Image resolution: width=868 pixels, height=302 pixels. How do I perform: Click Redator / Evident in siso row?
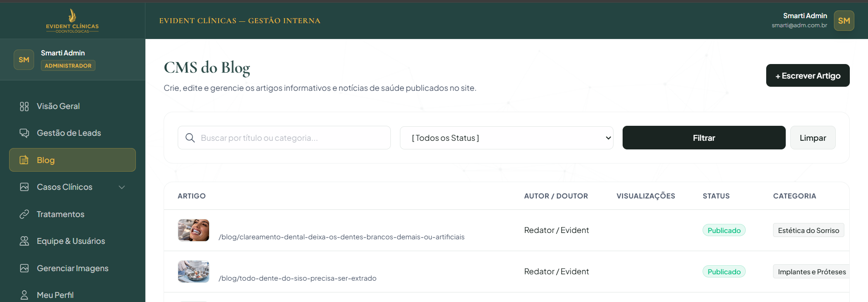click(x=556, y=272)
